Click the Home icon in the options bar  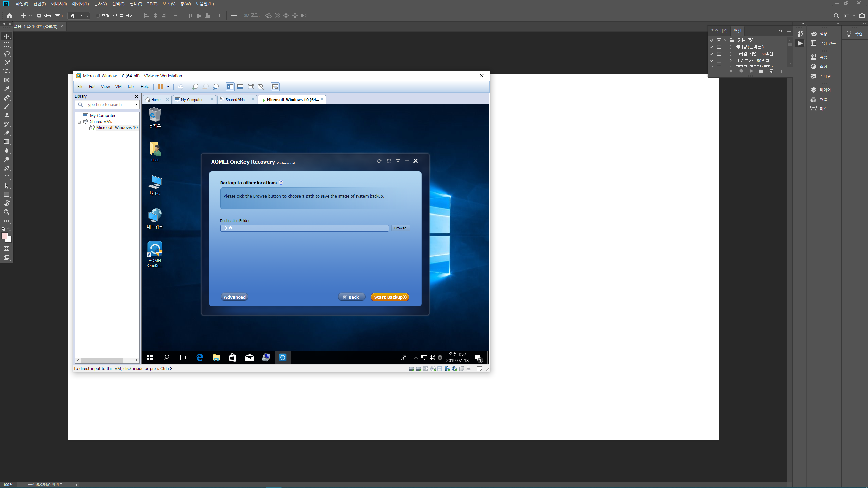9,16
